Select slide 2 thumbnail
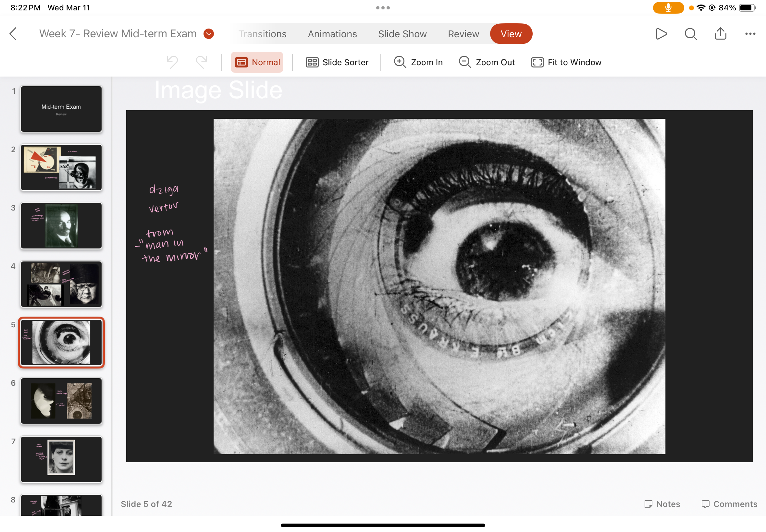Image resolution: width=766 pixels, height=532 pixels. point(61,167)
